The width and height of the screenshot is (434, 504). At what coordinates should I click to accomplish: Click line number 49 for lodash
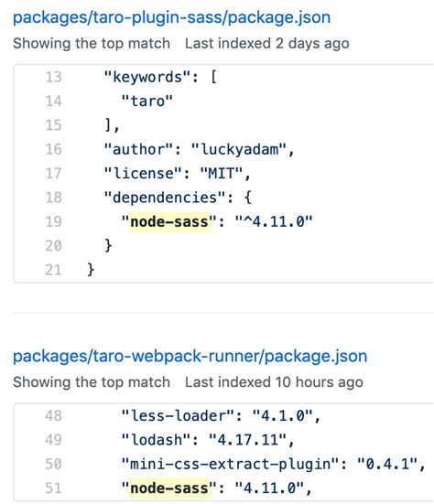point(53,440)
